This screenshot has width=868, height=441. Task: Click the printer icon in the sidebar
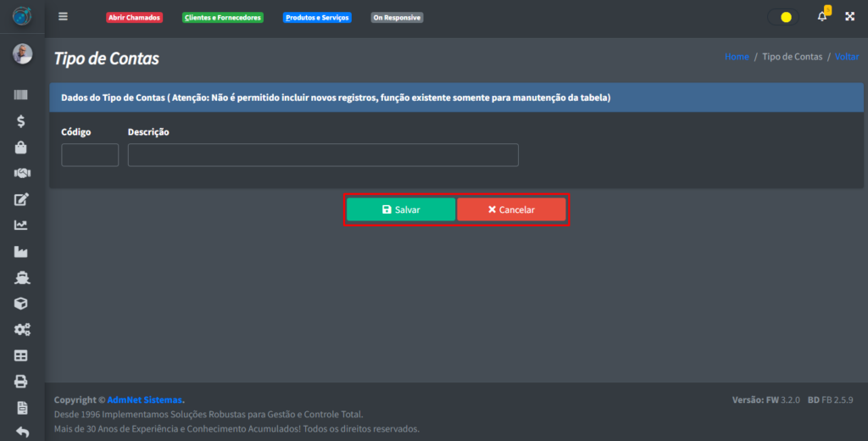tap(22, 382)
